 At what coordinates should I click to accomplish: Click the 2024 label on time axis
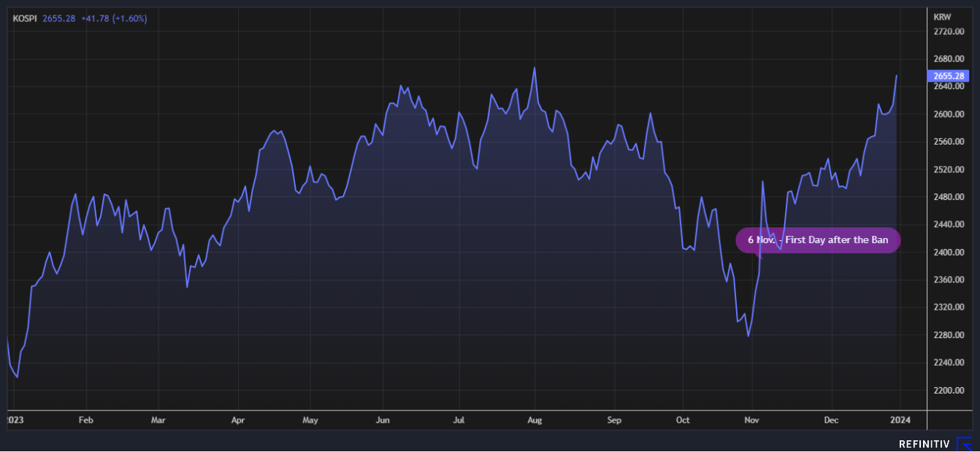[900, 421]
